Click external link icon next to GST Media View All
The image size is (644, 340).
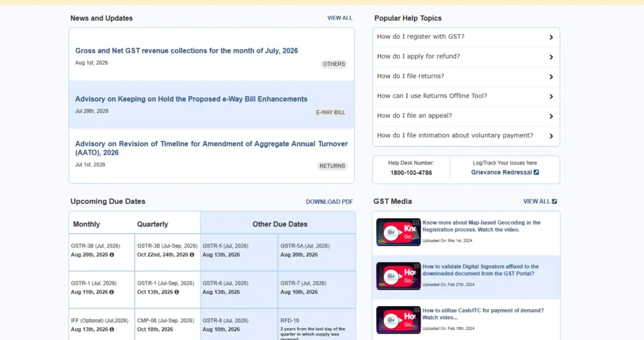[554, 201]
